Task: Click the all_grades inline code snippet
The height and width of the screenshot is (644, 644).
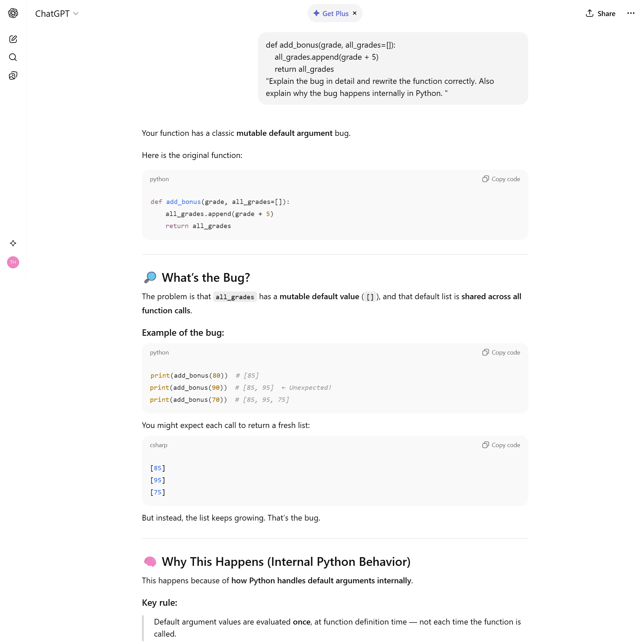Action: (x=235, y=297)
